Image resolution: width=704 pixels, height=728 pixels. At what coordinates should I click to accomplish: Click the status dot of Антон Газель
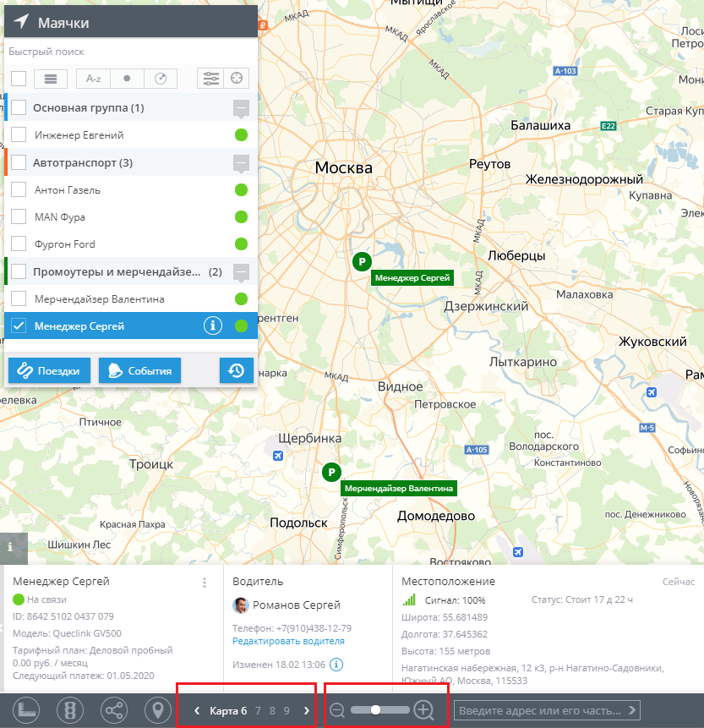pos(242,190)
